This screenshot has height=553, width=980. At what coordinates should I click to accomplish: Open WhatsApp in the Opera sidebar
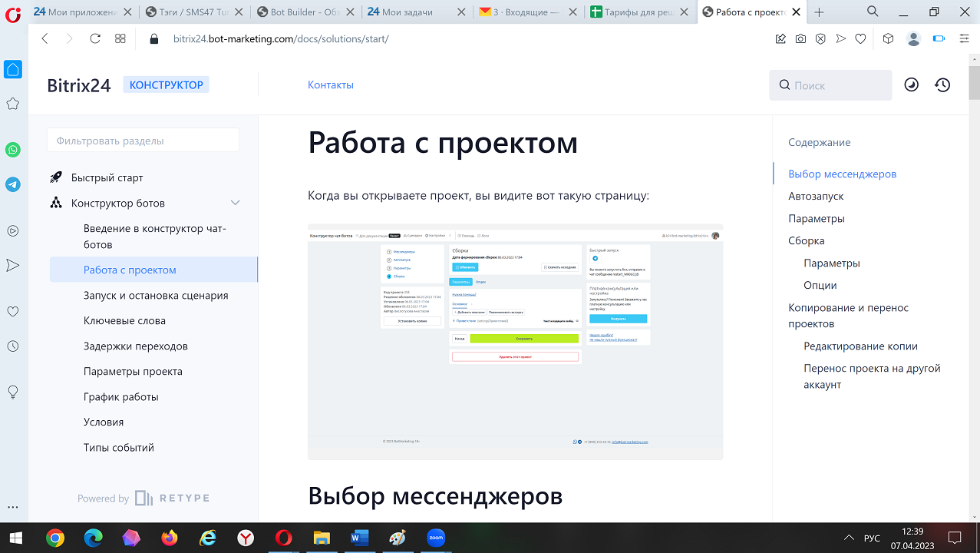[x=13, y=150]
